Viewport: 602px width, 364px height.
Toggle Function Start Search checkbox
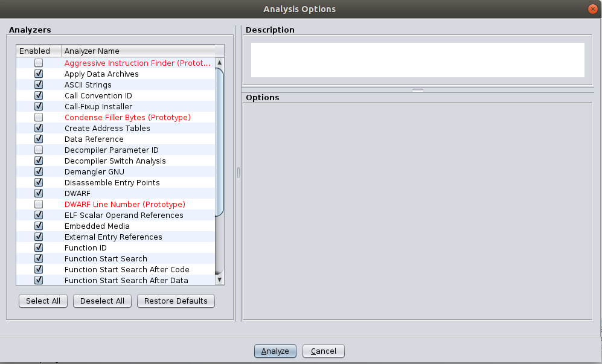click(39, 259)
